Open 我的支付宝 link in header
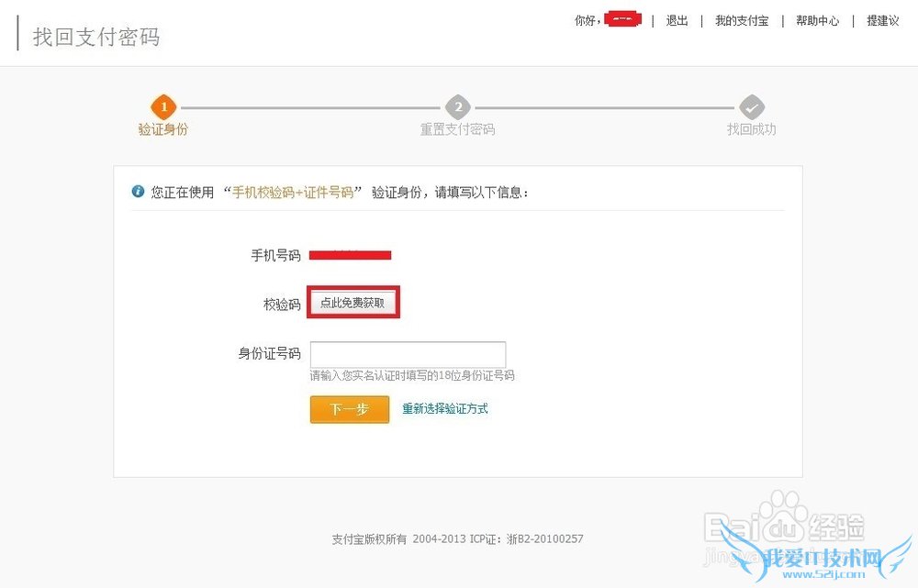 point(742,20)
